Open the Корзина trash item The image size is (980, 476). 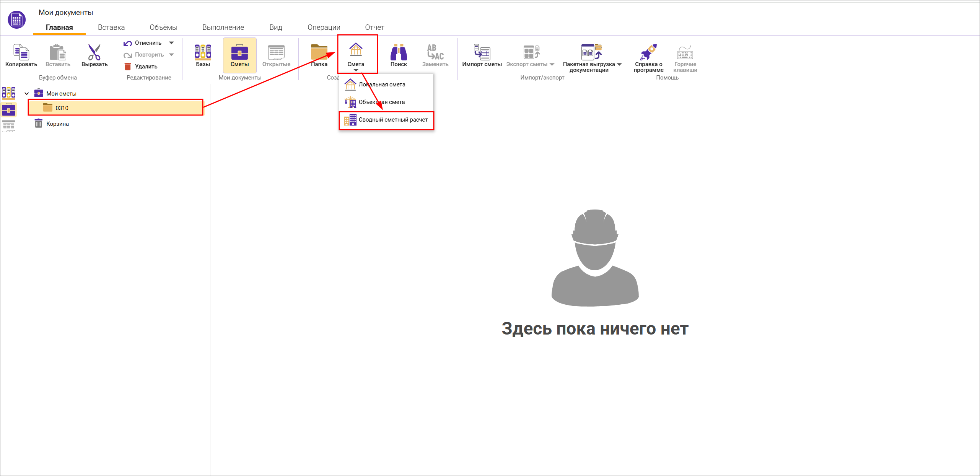pos(57,124)
